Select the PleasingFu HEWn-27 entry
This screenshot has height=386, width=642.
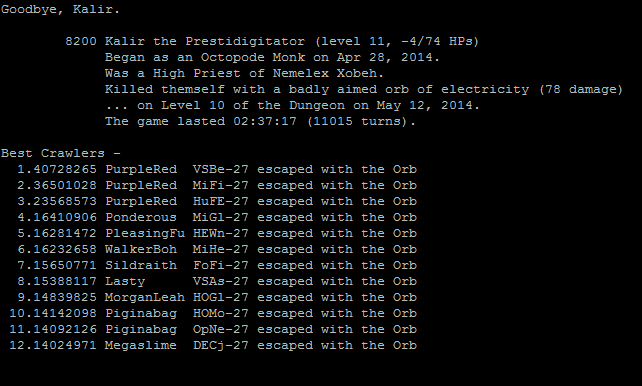click(217, 233)
